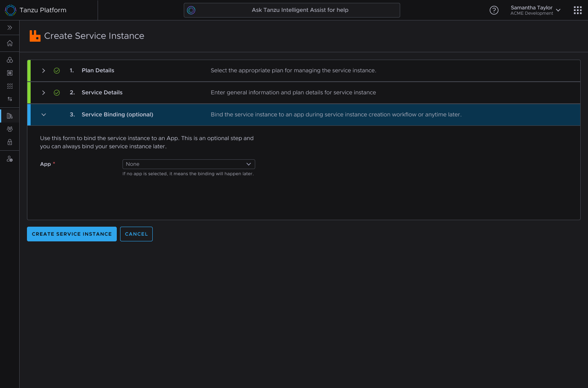
Task: Click the orange service icon by the page title
Action: click(x=35, y=36)
